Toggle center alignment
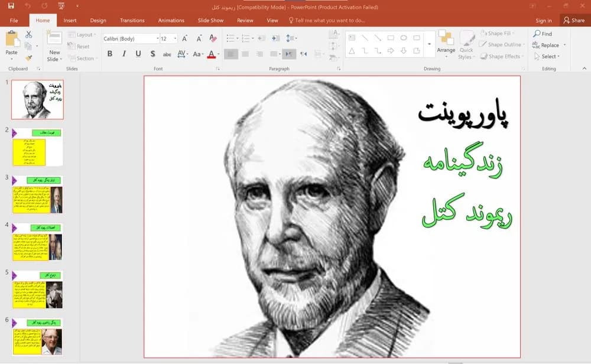The height and width of the screenshot is (364, 591). point(245,54)
